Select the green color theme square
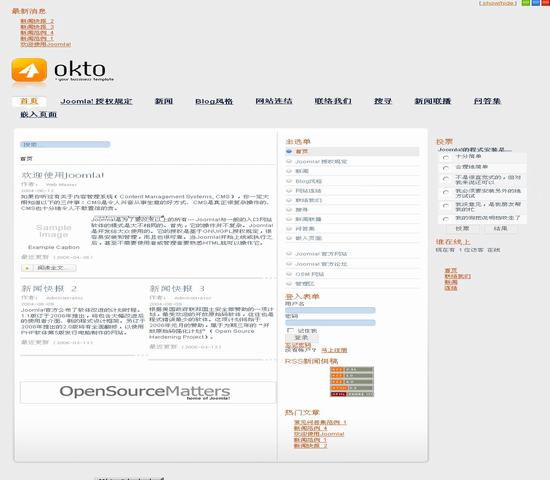The height and width of the screenshot is (480, 550). tap(526, 3)
